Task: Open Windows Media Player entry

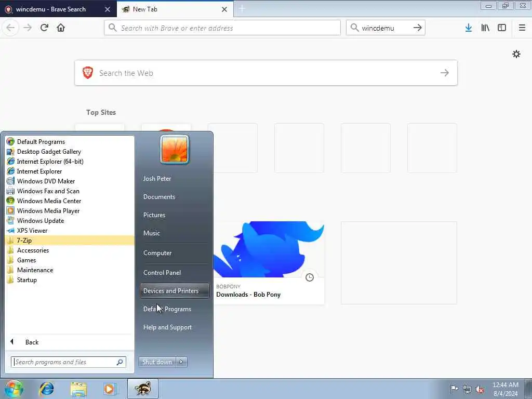Action: [x=70, y=210]
